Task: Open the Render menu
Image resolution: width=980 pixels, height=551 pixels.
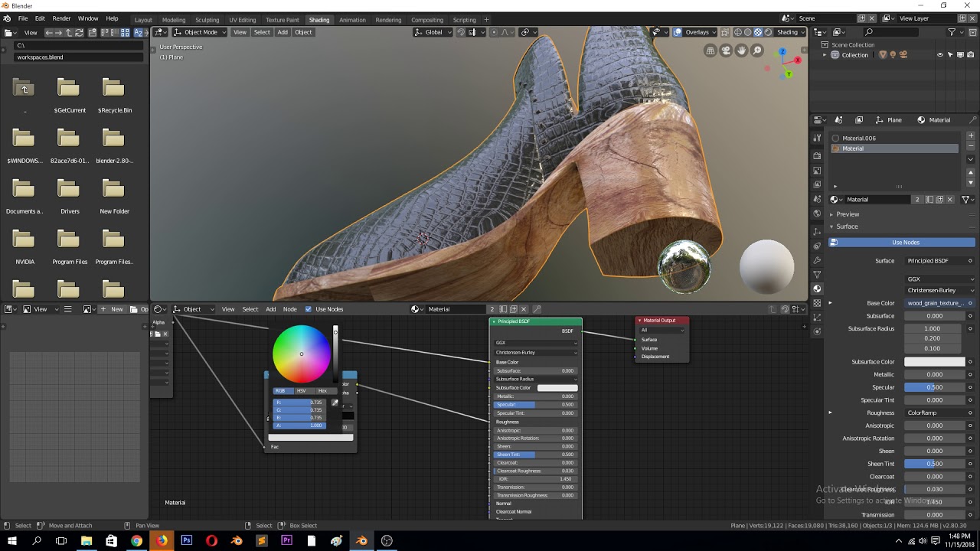Action: [61, 18]
